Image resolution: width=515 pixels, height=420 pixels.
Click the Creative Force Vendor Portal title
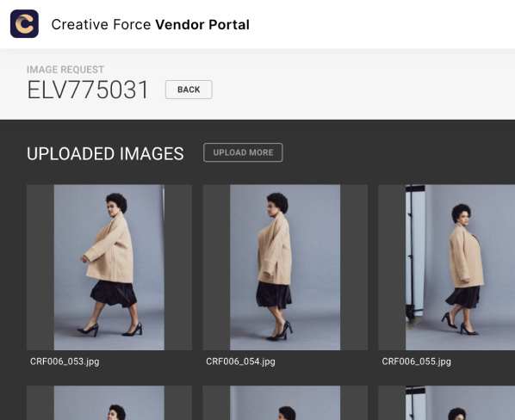151,25
